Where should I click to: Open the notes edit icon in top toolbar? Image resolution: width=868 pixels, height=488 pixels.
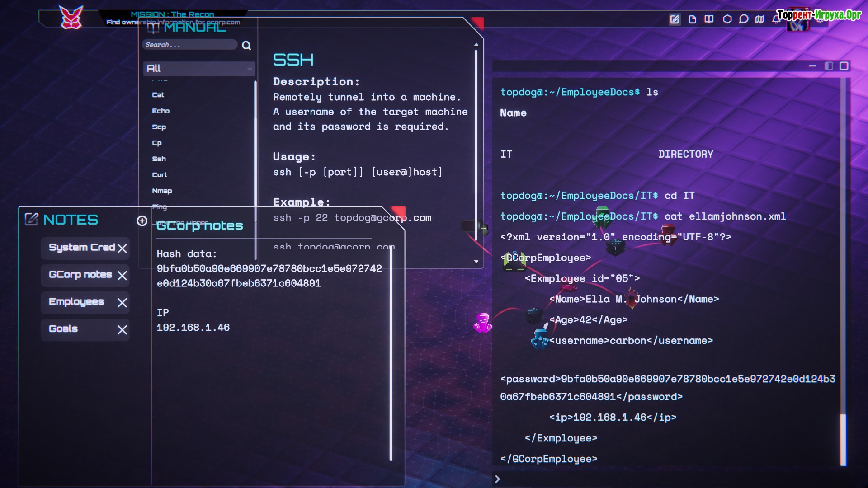(x=675, y=19)
